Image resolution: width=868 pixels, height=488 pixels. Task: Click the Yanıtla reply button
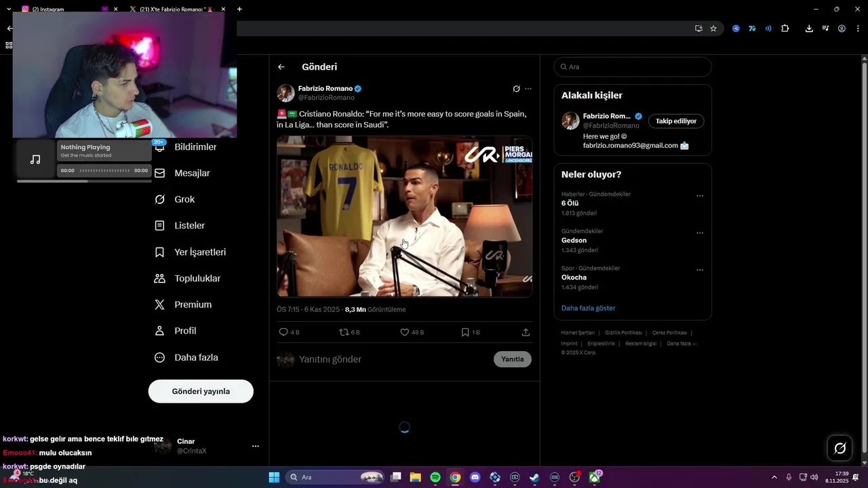(x=513, y=359)
